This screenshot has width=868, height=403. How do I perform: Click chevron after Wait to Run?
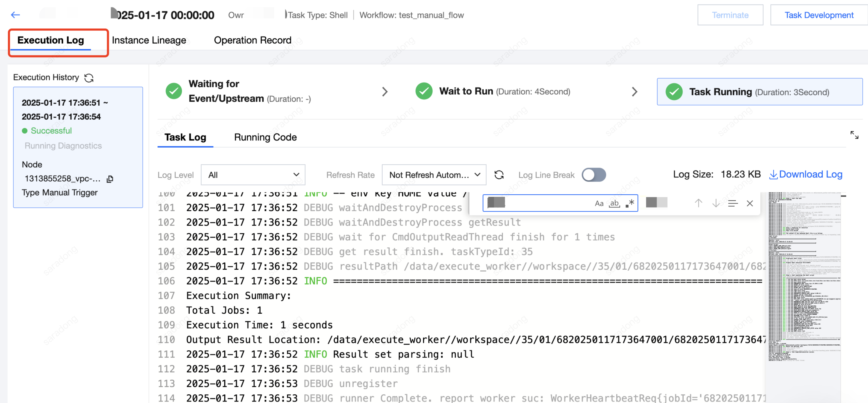pos(634,92)
